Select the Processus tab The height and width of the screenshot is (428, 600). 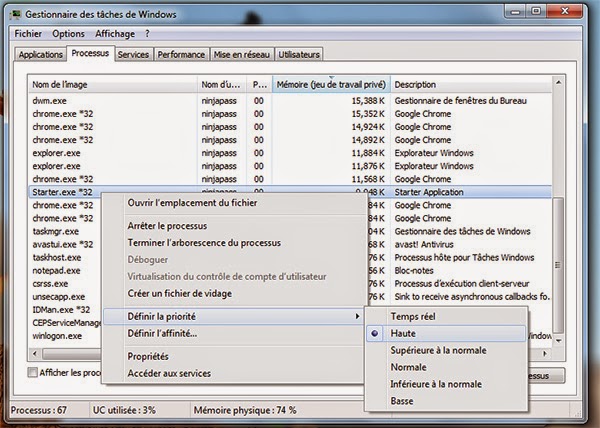pos(90,53)
